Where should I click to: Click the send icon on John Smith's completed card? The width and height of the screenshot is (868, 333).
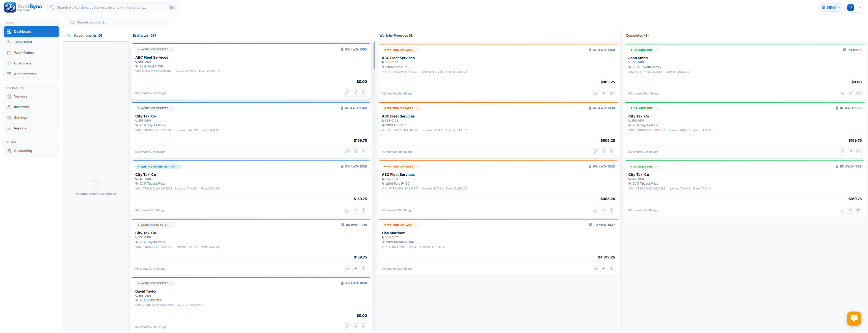coord(850,93)
